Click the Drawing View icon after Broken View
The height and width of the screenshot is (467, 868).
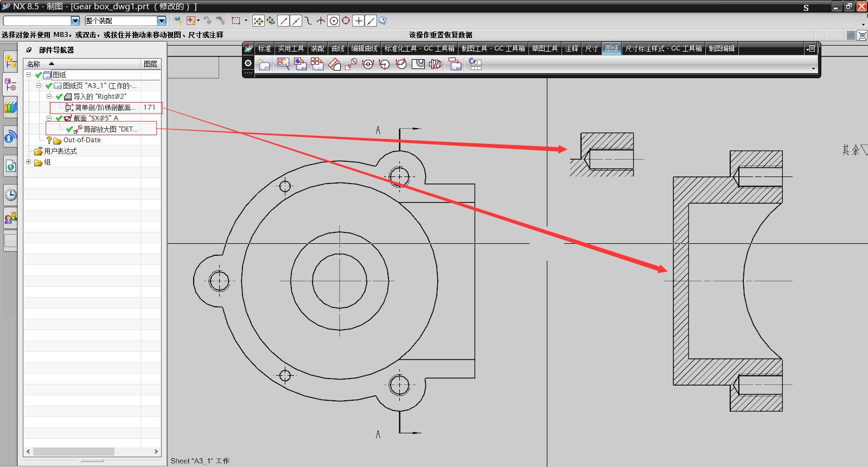point(455,64)
